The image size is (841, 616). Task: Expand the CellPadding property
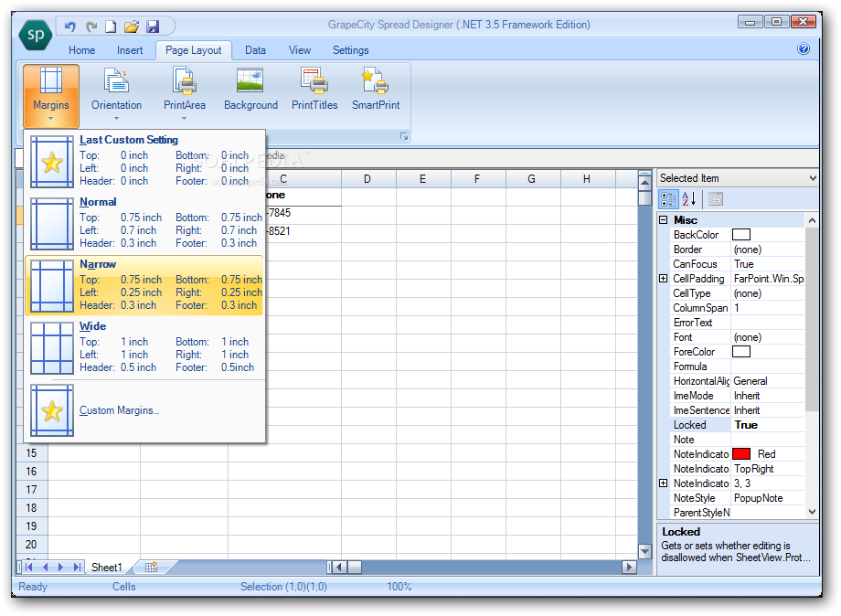[x=664, y=278]
